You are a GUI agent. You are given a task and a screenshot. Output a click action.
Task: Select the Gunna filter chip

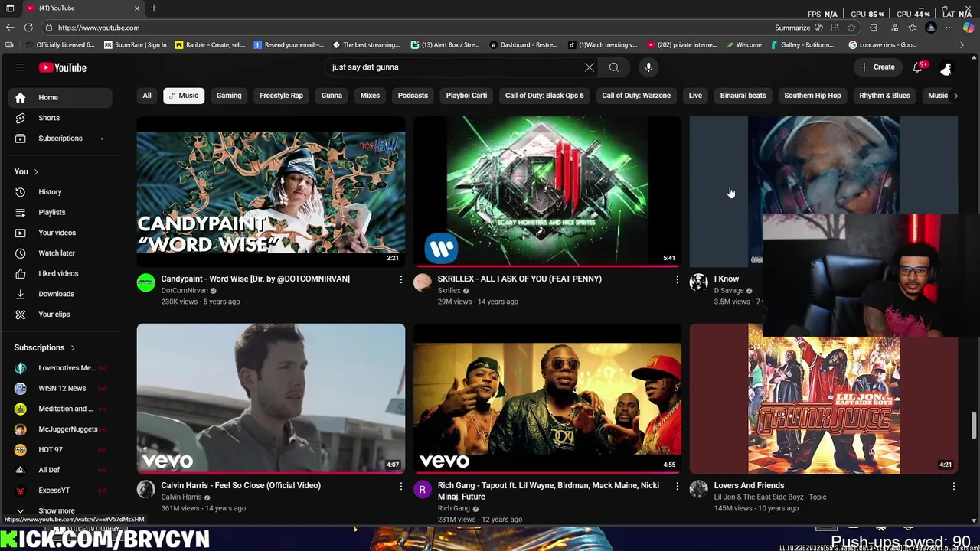pos(332,96)
